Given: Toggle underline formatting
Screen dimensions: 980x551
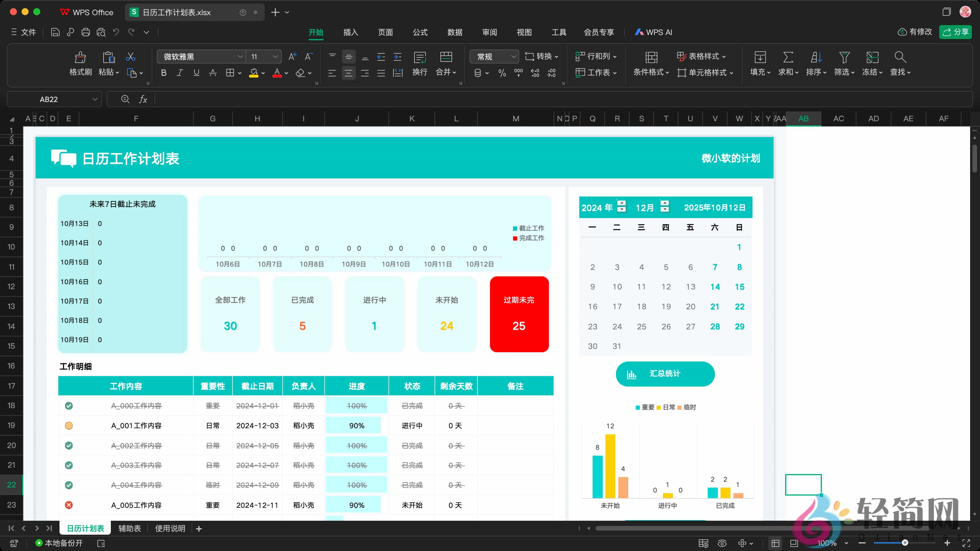Looking at the screenshot, I should pyautogui.click(x=196, y=73).
